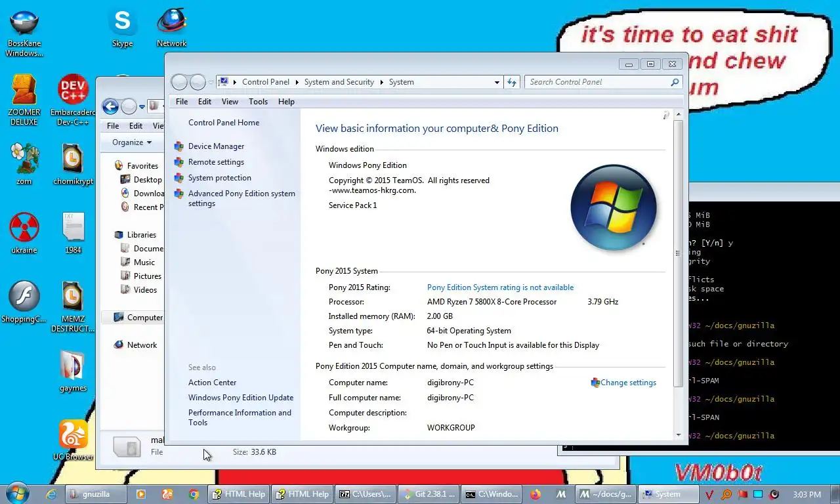This screenshot has width=840, height=504.
Task: Click the Windows Start orb
Action: point(16,494)
